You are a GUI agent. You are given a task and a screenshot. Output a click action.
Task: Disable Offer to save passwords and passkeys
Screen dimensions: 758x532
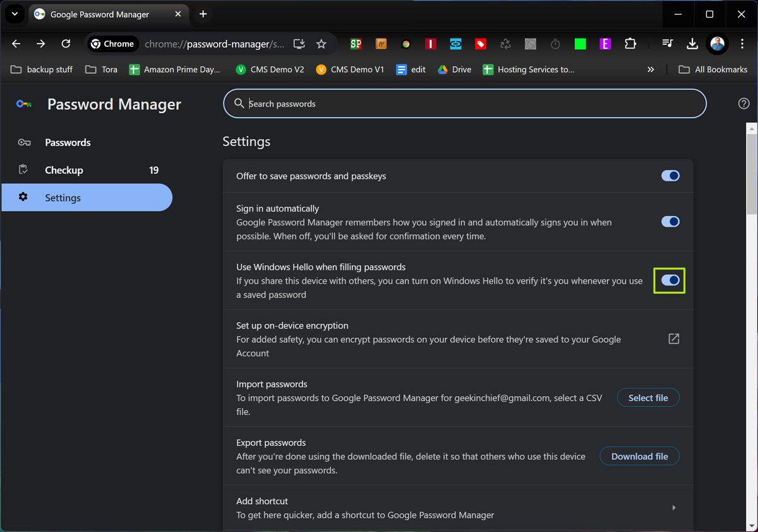click(670, 176)
